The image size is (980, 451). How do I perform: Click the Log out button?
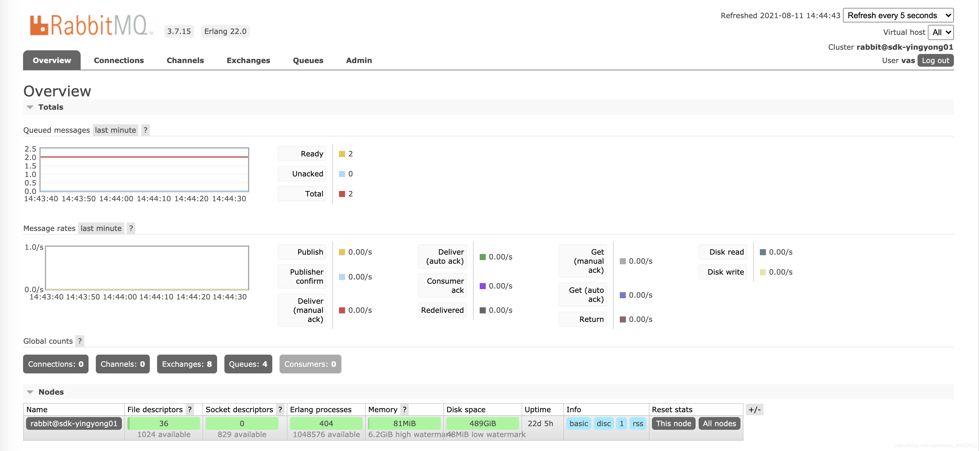[x=935, y=60]
